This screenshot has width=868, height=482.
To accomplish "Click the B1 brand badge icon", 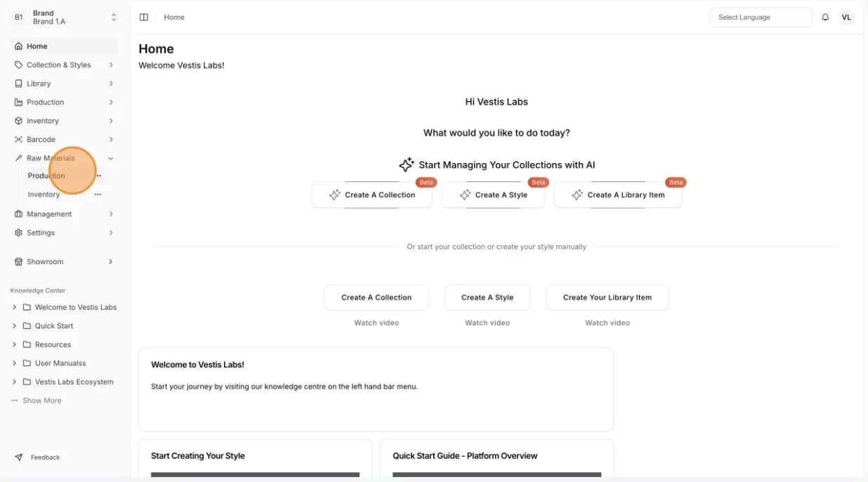I will [x=18, y=18].
